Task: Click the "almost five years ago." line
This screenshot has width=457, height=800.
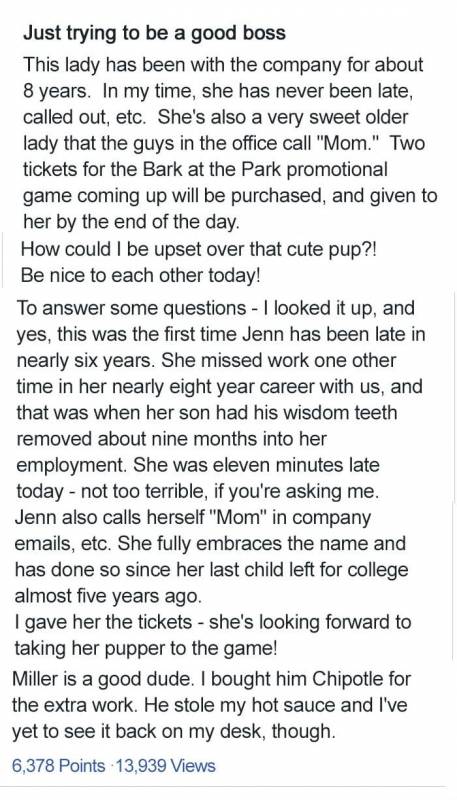Action: tap(109, 595)
